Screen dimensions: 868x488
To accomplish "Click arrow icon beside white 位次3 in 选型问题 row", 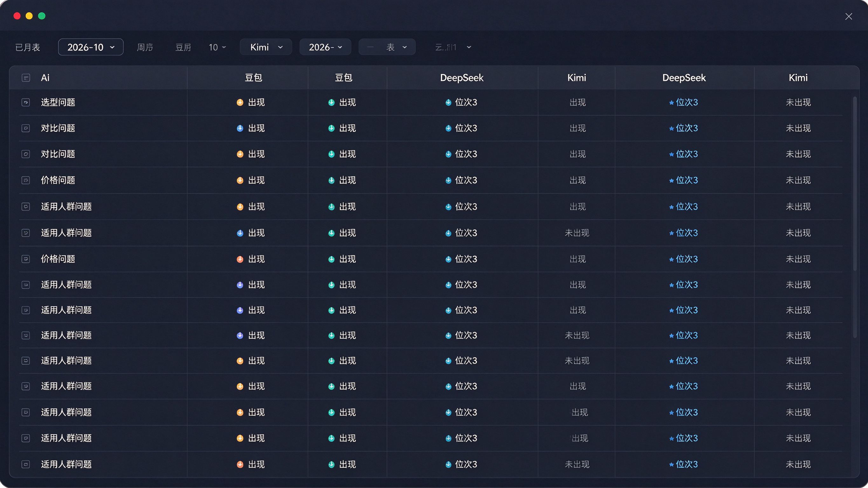I will pos(449,102).
